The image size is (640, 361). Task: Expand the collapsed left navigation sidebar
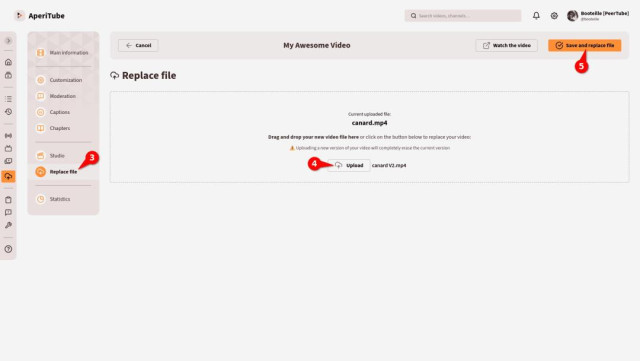pos(8,41)
